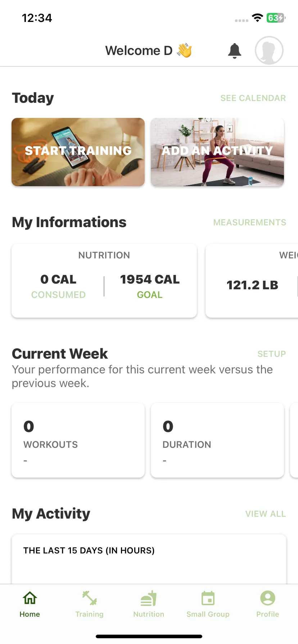Viewport: 298px width, 644px height.
Task: Tap View All for My Activity
Action: pyautogui.click(x=266, y=514)
